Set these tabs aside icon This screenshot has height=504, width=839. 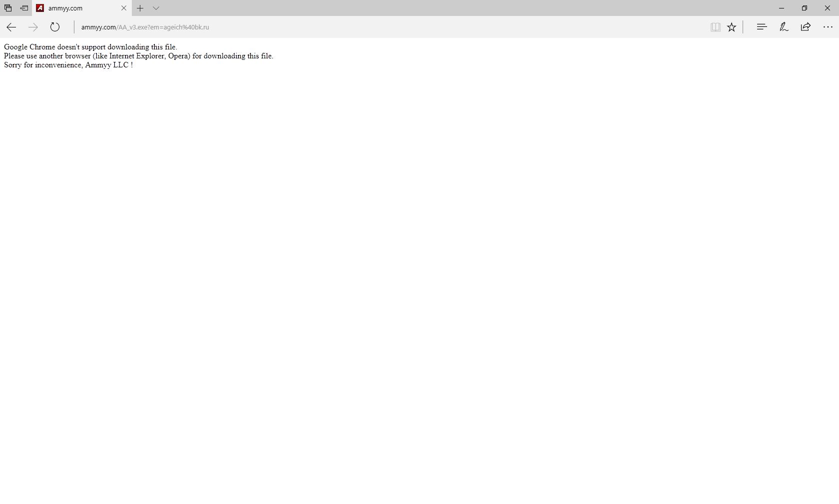tap(24, 8)
